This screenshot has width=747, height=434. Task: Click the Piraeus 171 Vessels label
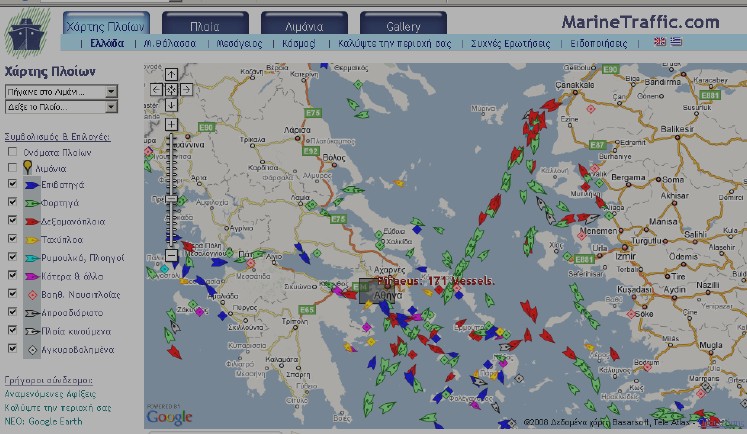(435, 281)
